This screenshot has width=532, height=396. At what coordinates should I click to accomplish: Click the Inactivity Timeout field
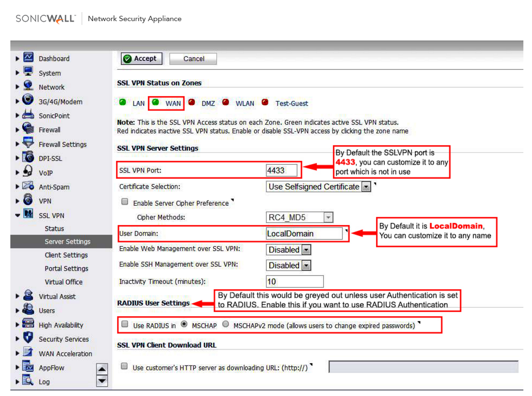click(295, 282)
